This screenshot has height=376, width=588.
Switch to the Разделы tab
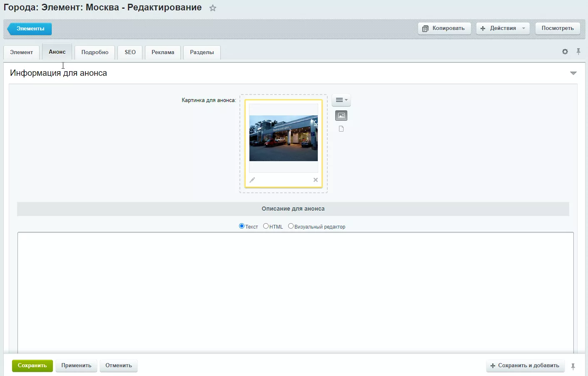coord(202,52)
